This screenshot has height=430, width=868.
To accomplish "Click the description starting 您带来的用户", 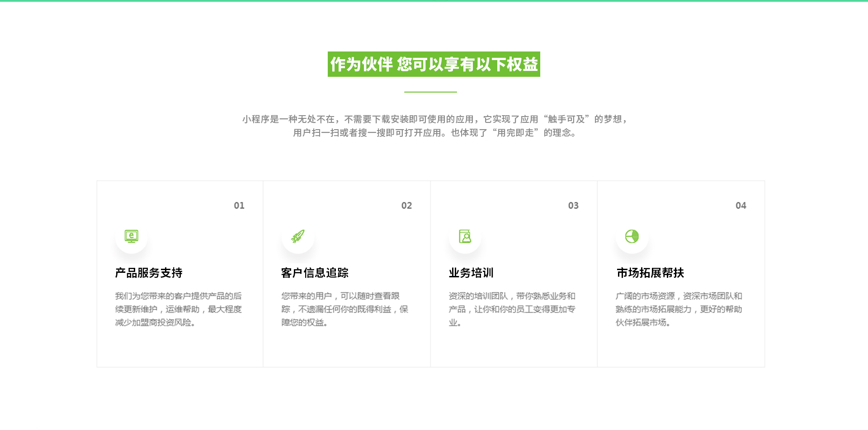I will coord(345,309).
